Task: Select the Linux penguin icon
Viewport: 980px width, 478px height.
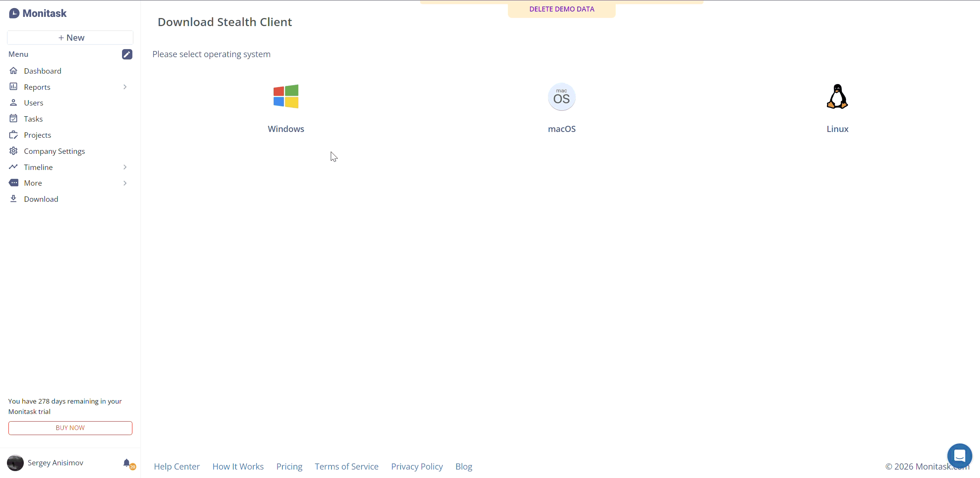Action: point(837,96)
